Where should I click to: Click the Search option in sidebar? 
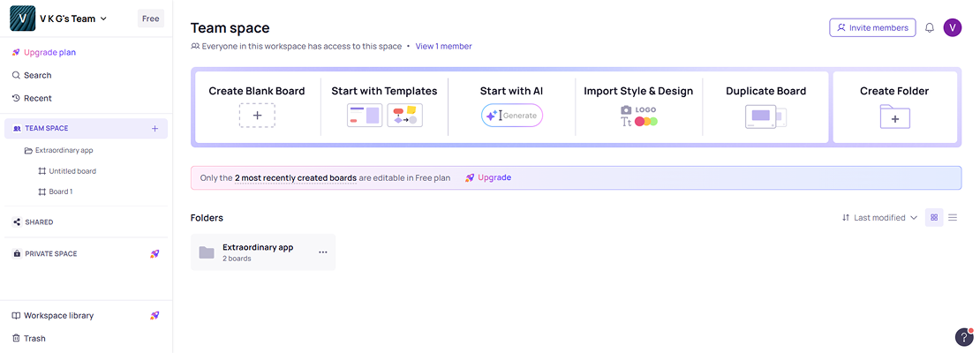(x=37, y=75)
